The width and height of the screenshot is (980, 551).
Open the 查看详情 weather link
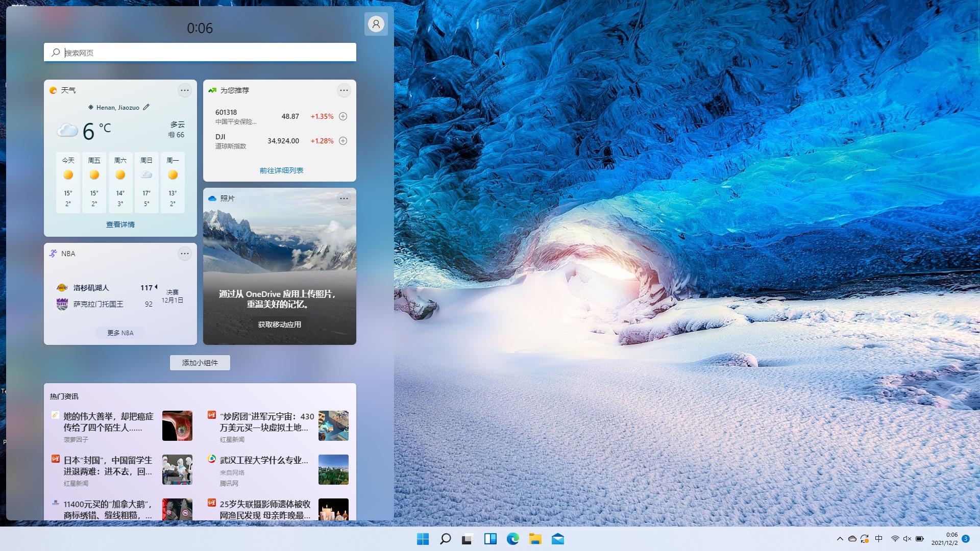click(120, 224)
